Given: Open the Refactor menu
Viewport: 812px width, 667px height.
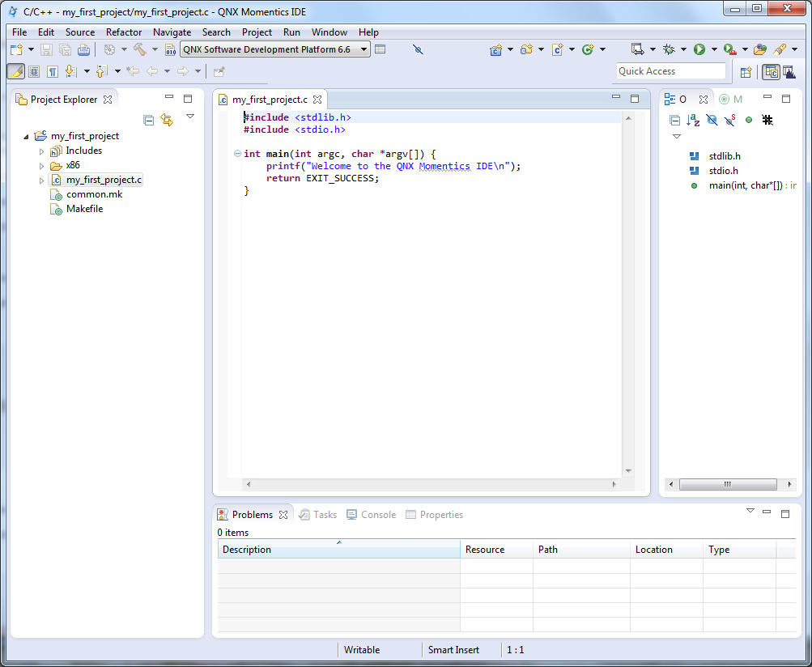Looking at the screenshot, I should [124, 32].
